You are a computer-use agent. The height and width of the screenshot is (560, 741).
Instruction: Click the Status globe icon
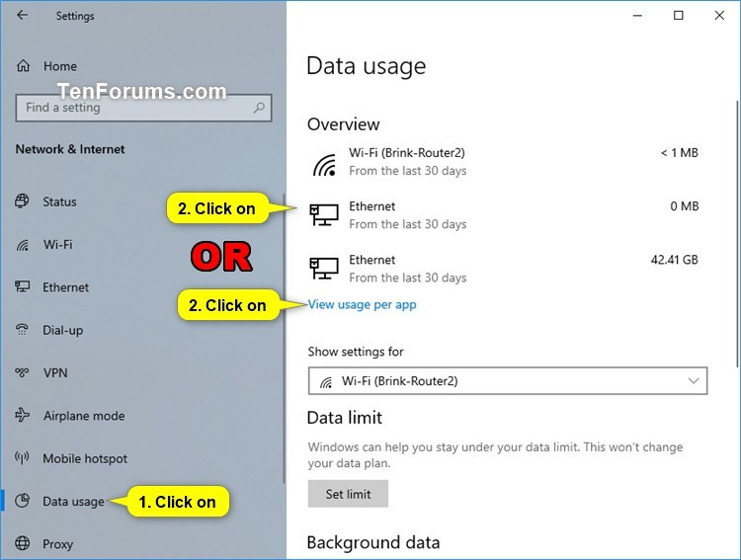(22, 200)
